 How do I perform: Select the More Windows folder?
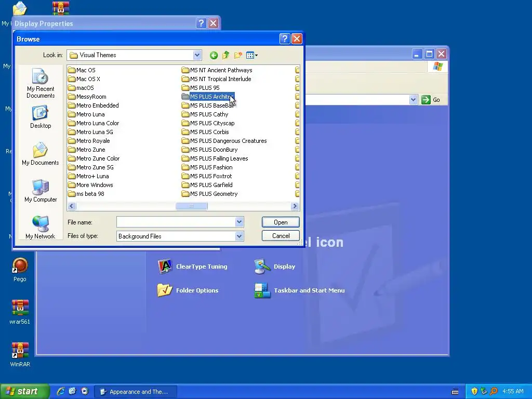click(90, 185)
